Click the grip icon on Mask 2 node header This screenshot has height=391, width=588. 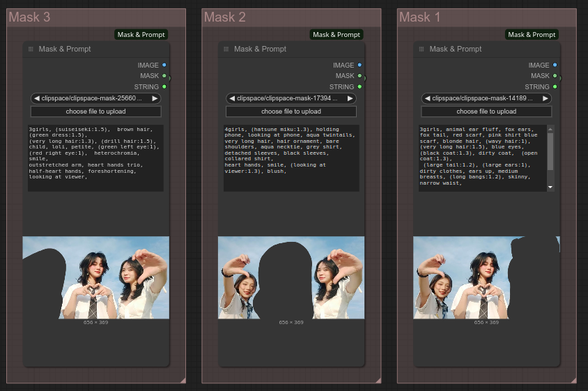click(x=226, y=49)
